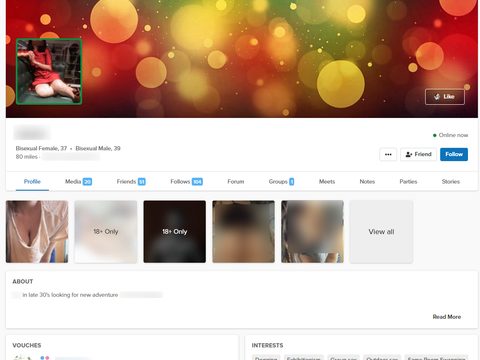Click the Friends count badge
The image size is (480, 360).
pos(142,182)
